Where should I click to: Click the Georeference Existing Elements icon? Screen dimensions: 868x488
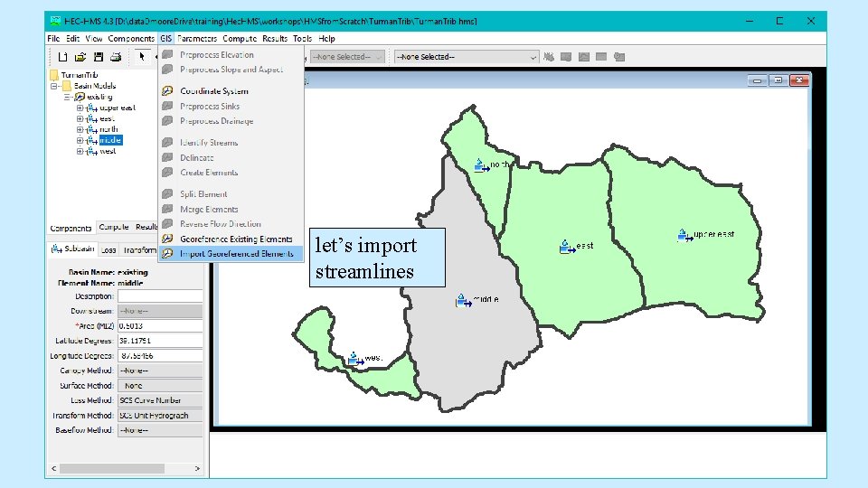click(x=167, y=239)
